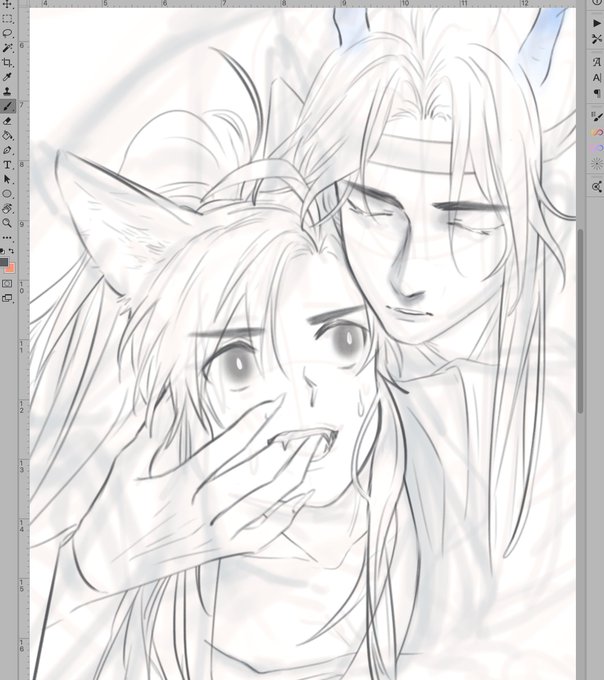
Task: Select the Paint Bucket tool
Action: (7, 136)
